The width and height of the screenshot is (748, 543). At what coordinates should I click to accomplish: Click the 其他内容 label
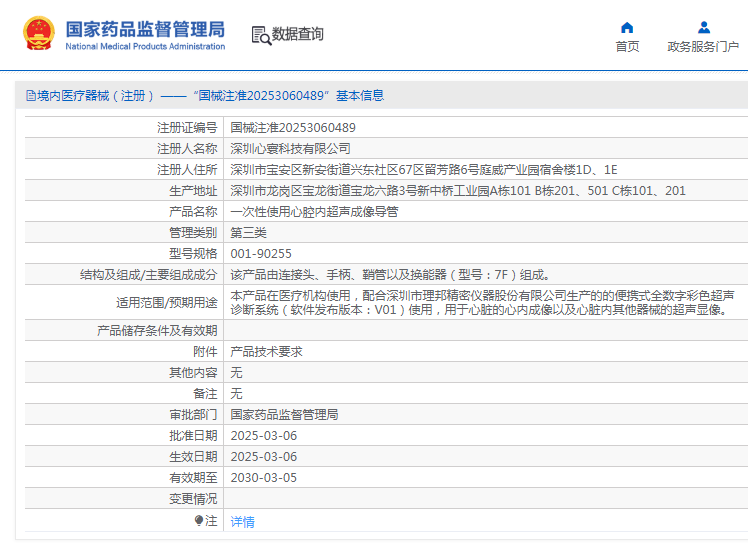(193, 372)
